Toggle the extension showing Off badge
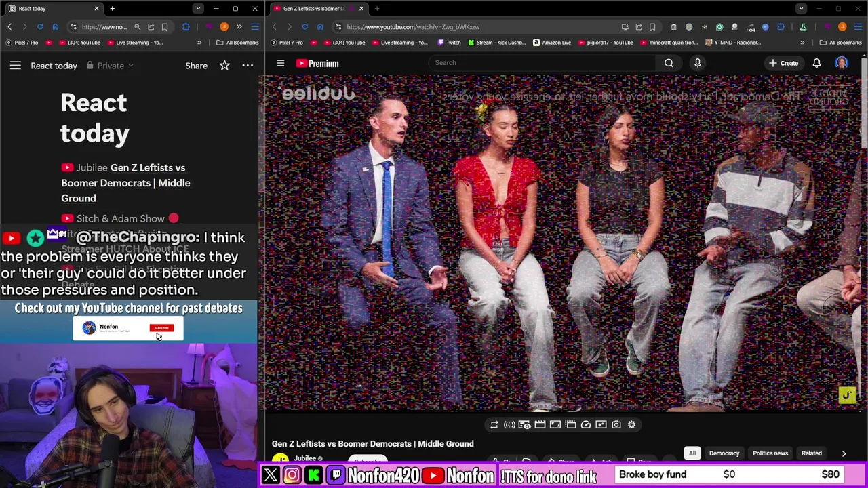 751,27
